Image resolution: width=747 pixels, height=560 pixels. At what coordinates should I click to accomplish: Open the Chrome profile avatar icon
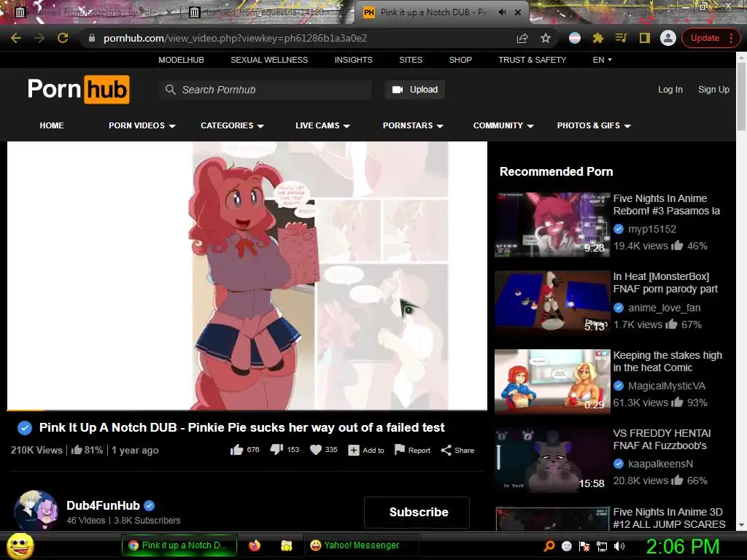click(668, 38)
